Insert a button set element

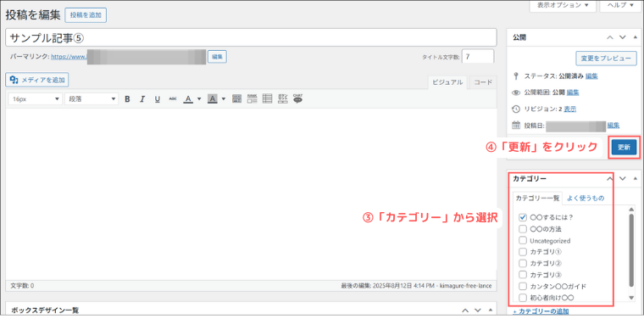tap(282, 98)
